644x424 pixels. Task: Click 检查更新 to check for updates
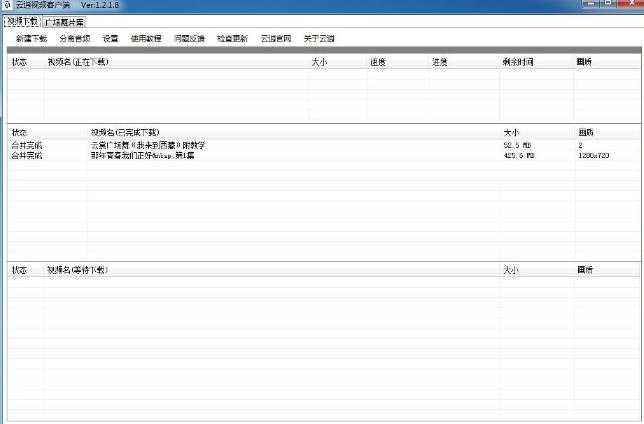click(x=232, y=38)
